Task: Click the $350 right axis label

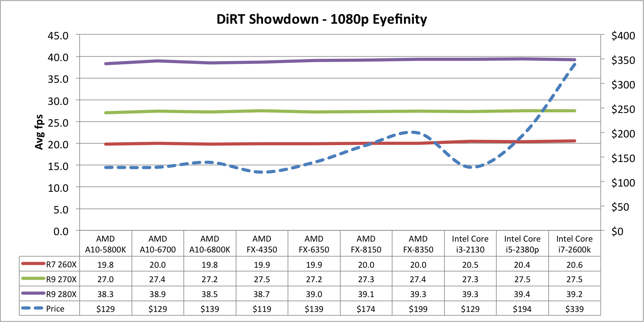Action: 623,60
